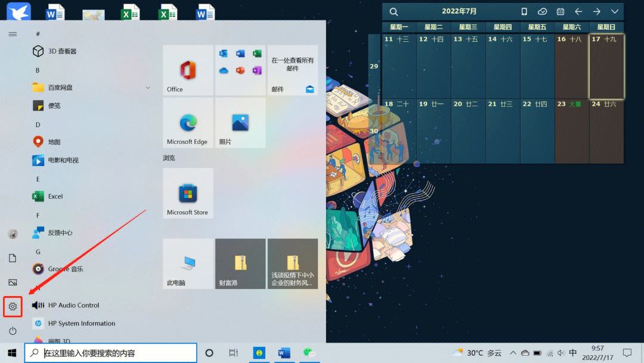Open the 邮件 mail tile
Screen dimensions: 644x363
(292, 70)
